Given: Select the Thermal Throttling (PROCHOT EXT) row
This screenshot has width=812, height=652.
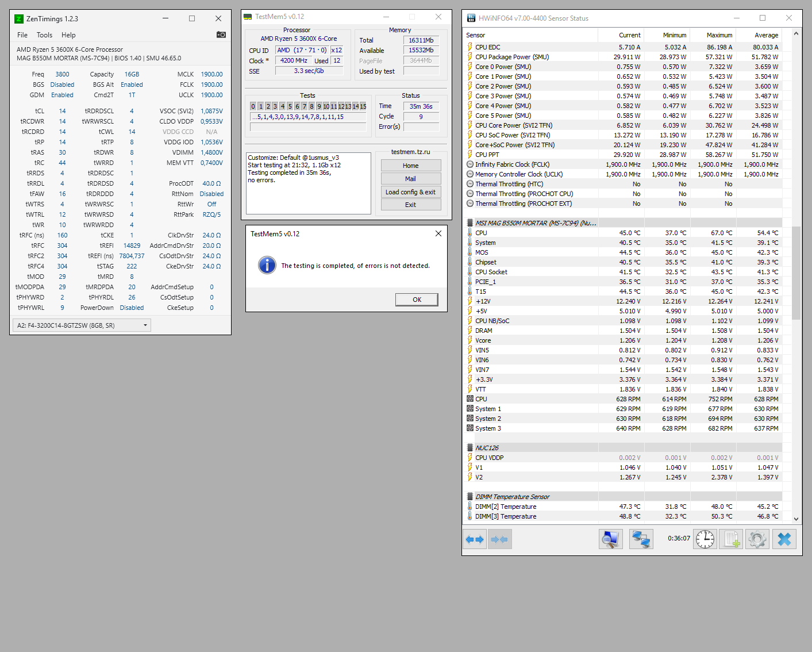Looking at the screenshot, I should (623, 204).
